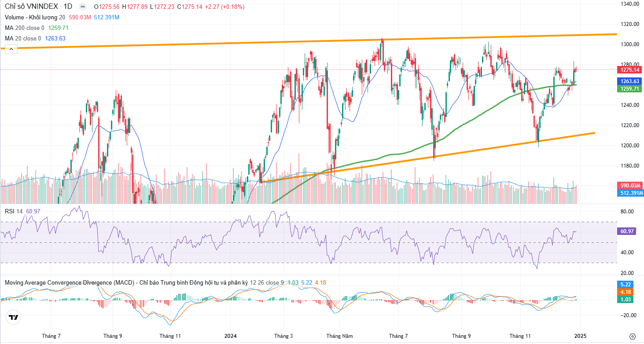Click the purple 60.97 RSI axis label
This screenshot has height=344, width=644.
[x=627, y=231]
